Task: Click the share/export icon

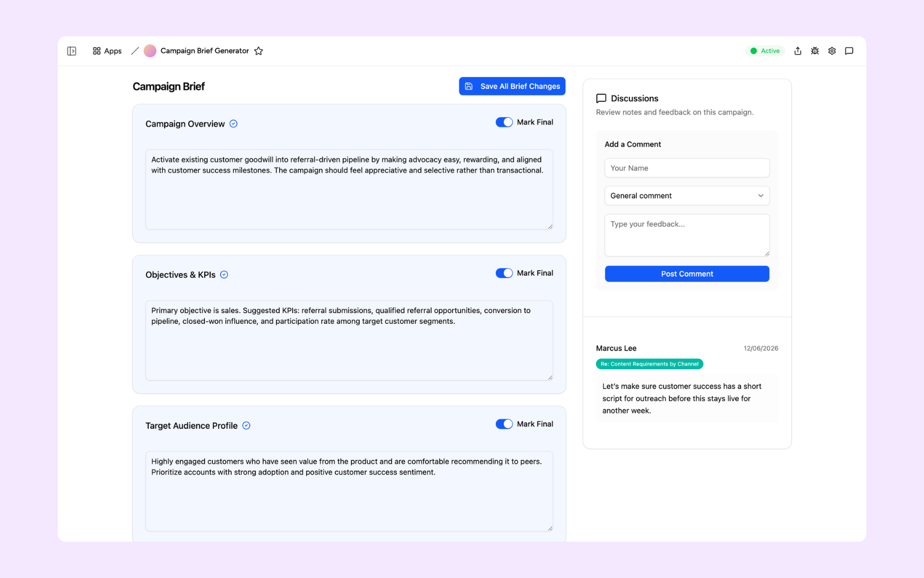Action: tap(798, 51)
